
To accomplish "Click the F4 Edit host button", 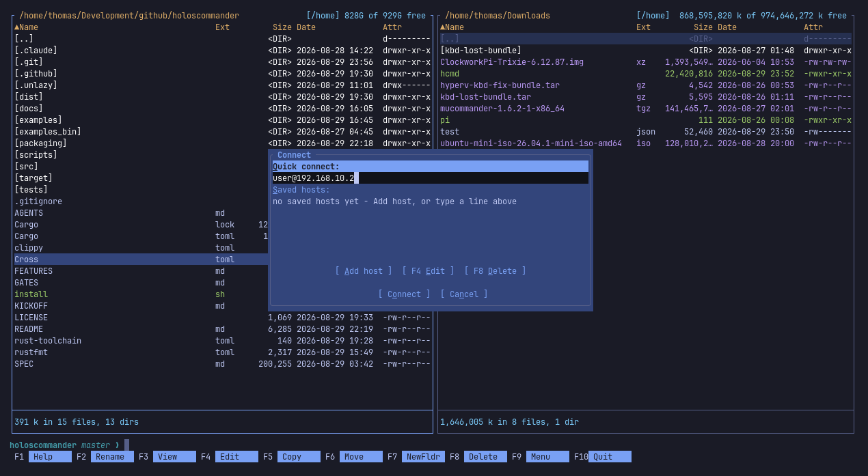I will [x=428, y=271].
